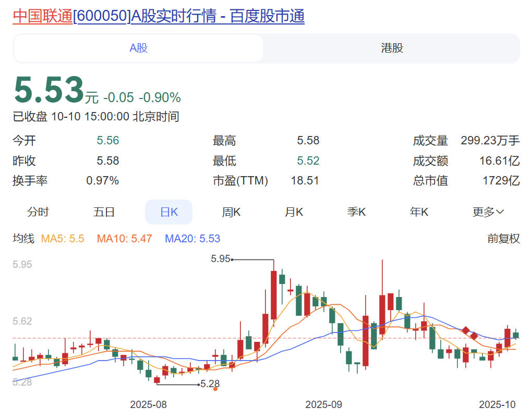Click the MA20 moving average label
The image size is (530, 420).
192,239
